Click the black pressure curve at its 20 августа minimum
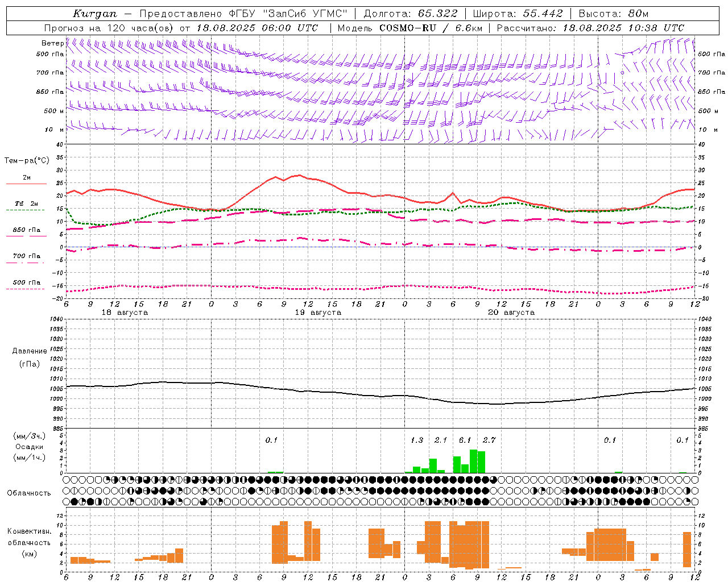This screenshot has width=728, height=582. coord(498,404)
